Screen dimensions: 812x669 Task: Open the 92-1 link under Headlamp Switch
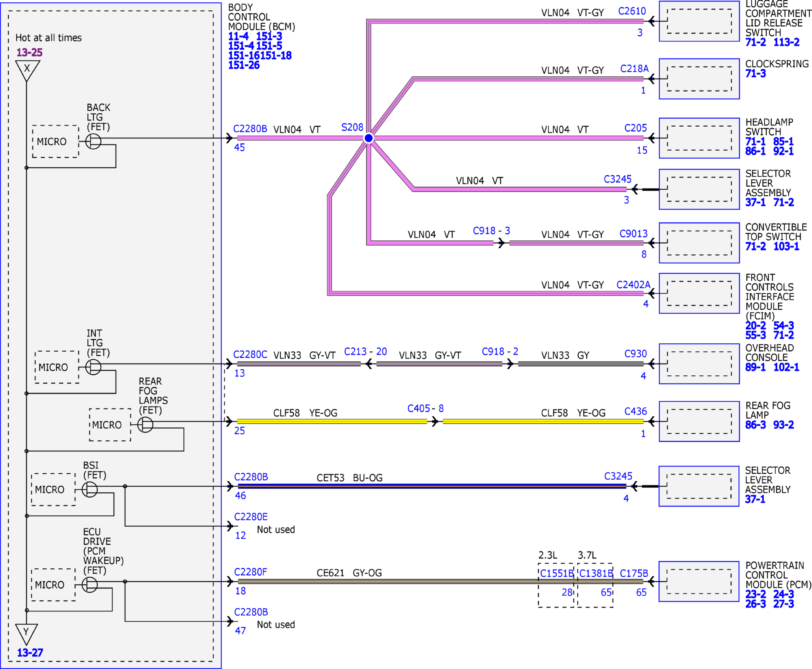pyautogui.click(x=783, y=151)
